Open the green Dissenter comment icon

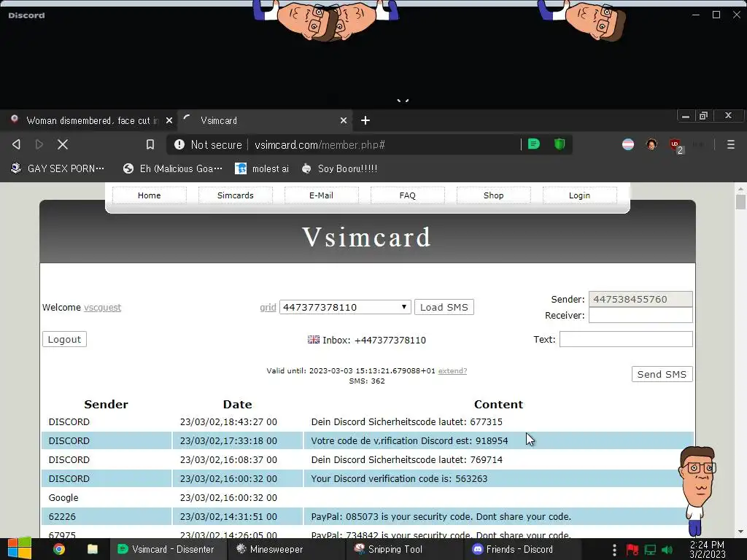[534, 144]
